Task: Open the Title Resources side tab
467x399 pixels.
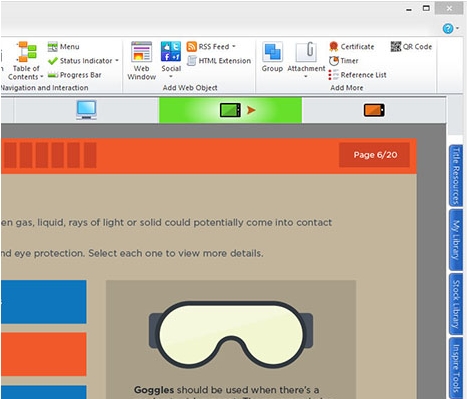Action: click(456, 176)
